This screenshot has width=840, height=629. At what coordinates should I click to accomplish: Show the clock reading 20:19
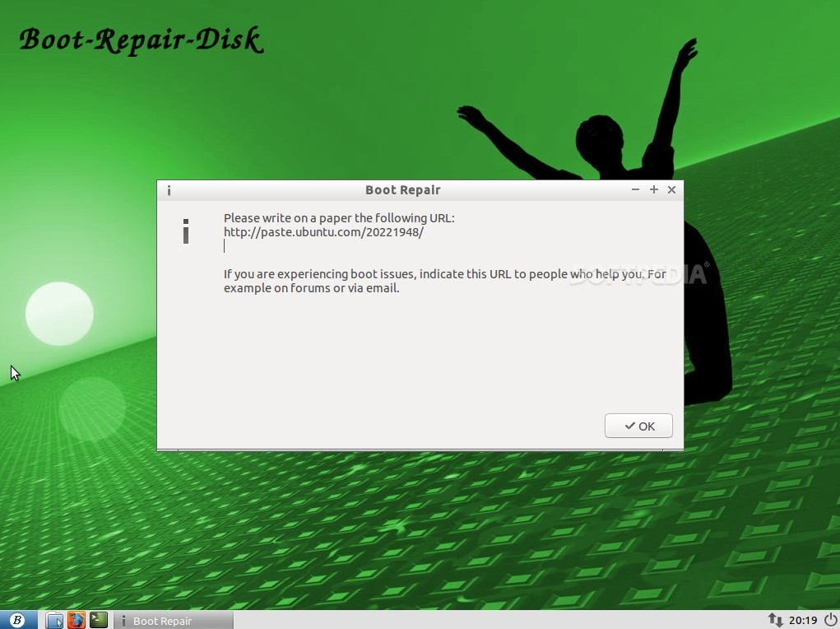(x=803, y=621)
